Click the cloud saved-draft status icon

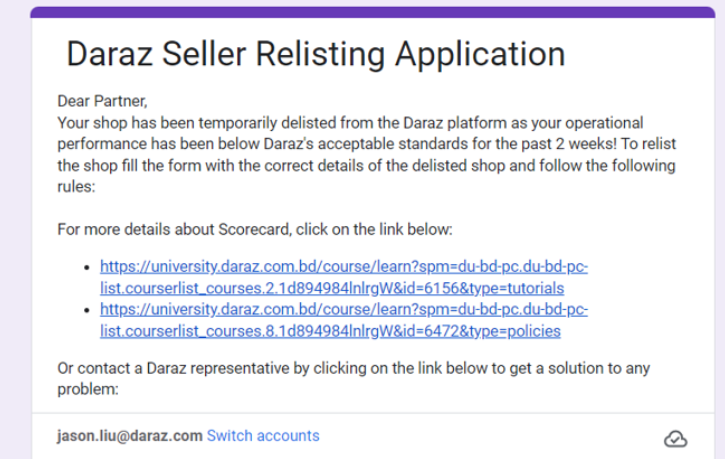pos(675,438)
